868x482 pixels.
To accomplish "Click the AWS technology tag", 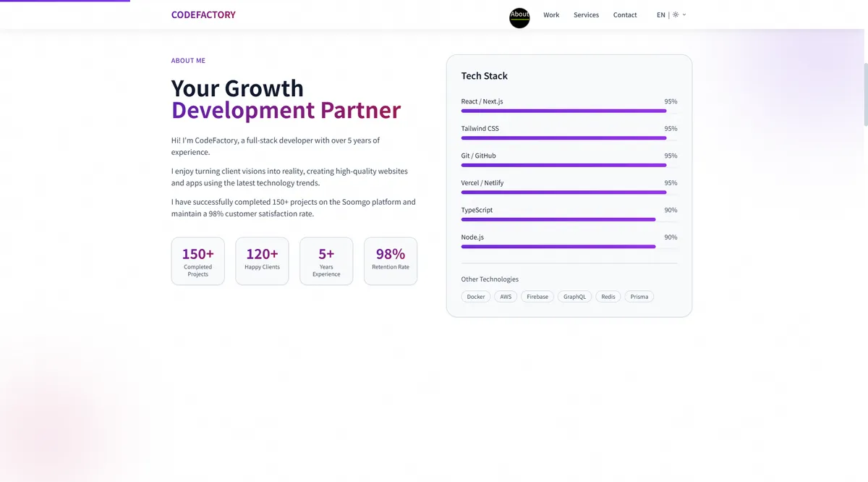I will 506,297.
